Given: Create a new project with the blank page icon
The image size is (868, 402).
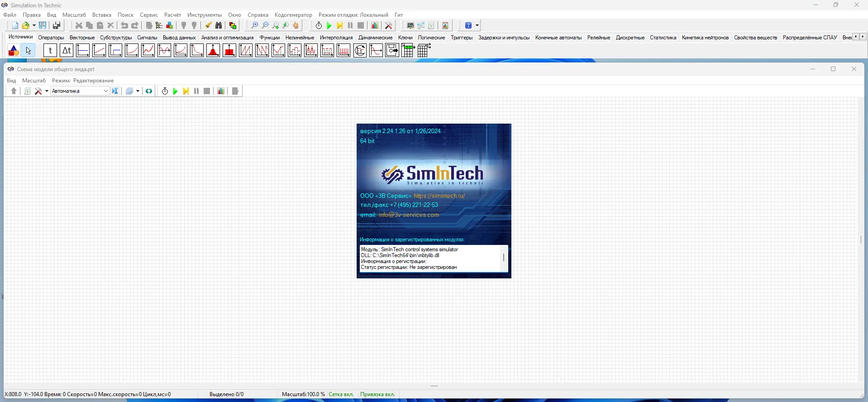Looking at the screenshot, I should coord(15,26).
